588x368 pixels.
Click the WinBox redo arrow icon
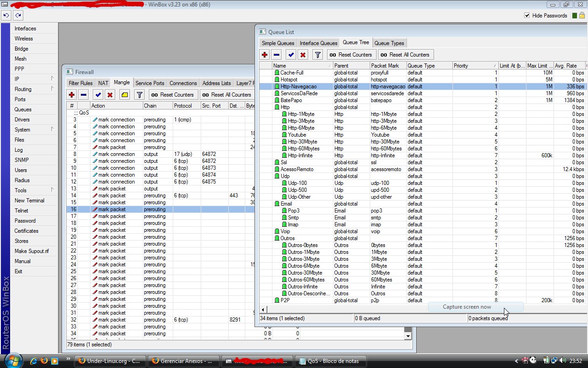coord(18,15)
